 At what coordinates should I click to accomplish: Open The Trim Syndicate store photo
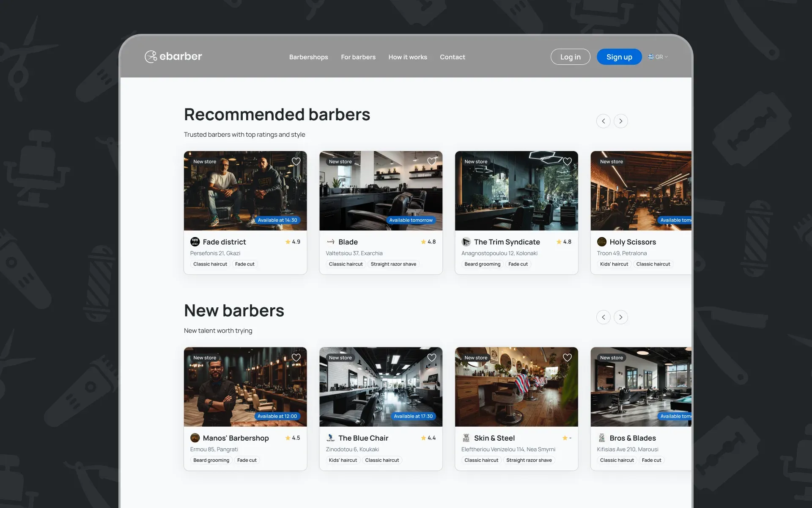click(516, 190)
